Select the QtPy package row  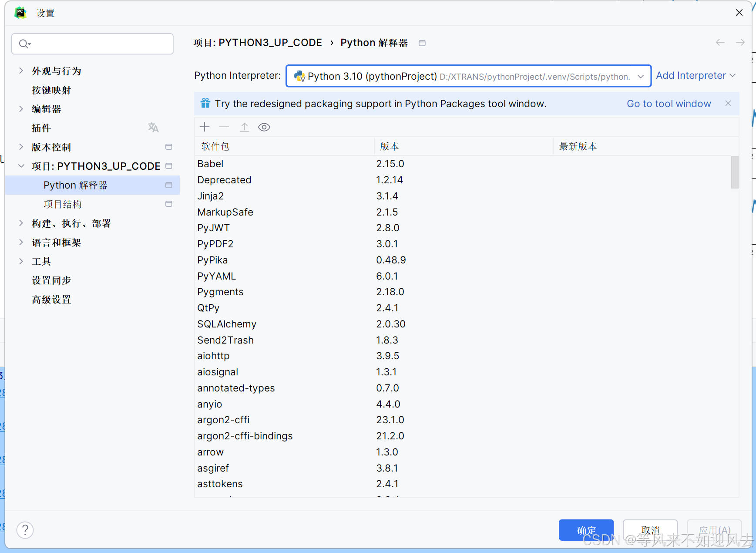pos(463,308)
